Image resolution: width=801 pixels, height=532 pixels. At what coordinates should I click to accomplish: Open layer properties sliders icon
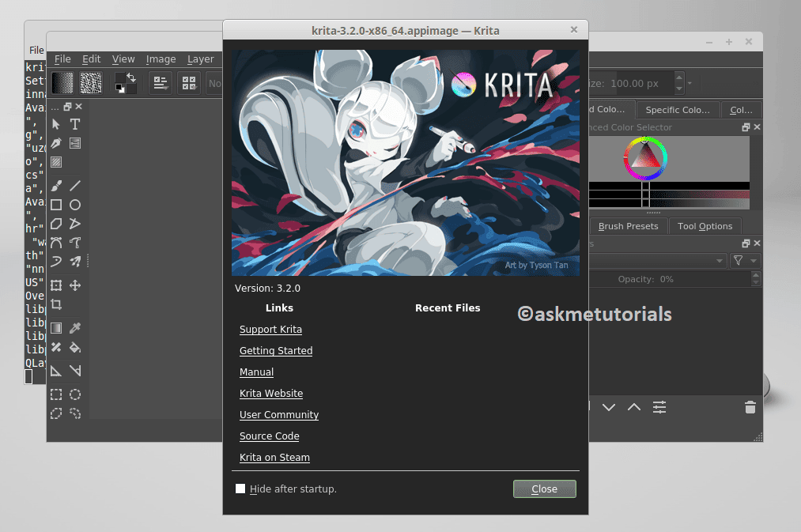(x=659, y=407)
